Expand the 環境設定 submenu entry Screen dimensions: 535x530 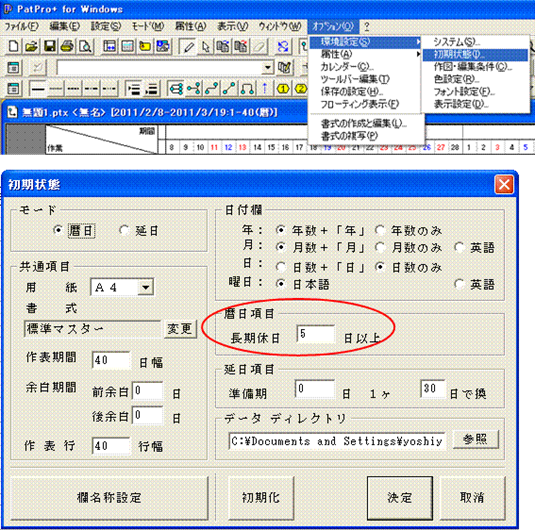pos(366,42)
